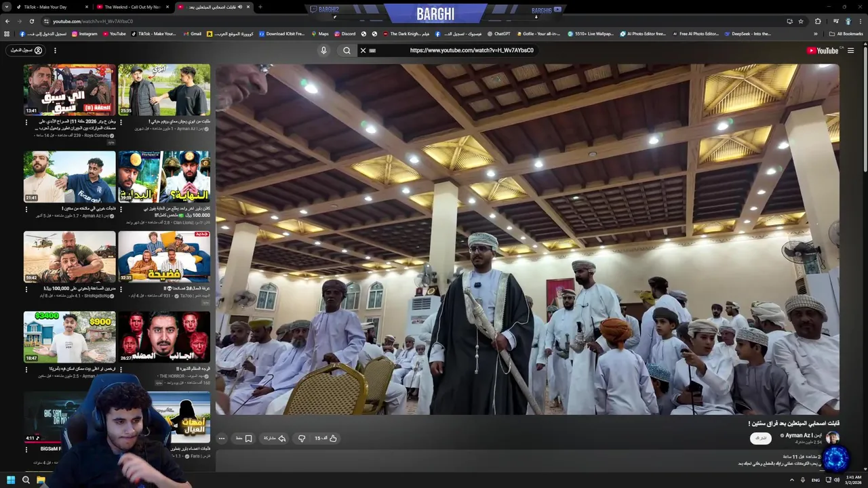Open the Ayman Az channel avatar

pyautogui.click(x=833, y=438)
